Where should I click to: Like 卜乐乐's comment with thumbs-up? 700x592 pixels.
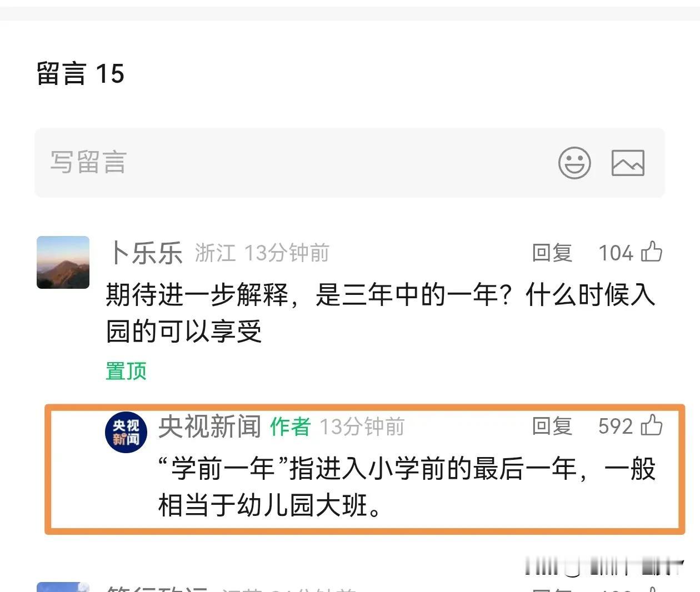click(x=652, y=252)
